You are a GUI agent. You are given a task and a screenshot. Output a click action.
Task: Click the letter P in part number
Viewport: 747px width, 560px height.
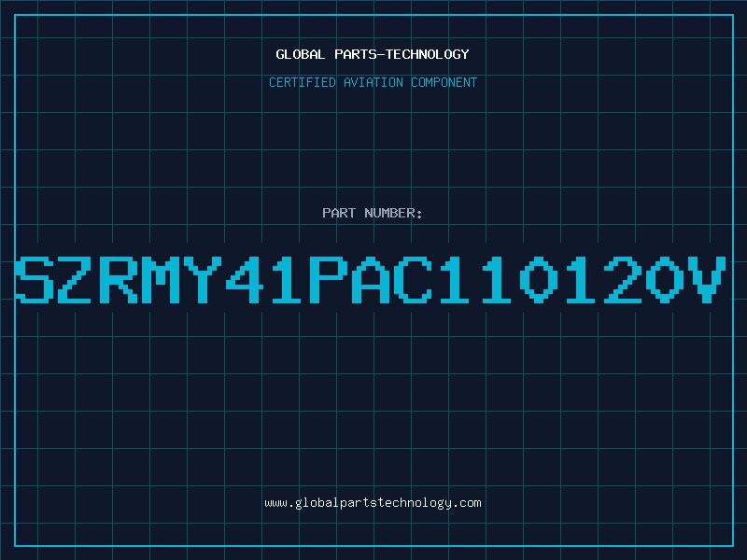[x=329, y=279]
